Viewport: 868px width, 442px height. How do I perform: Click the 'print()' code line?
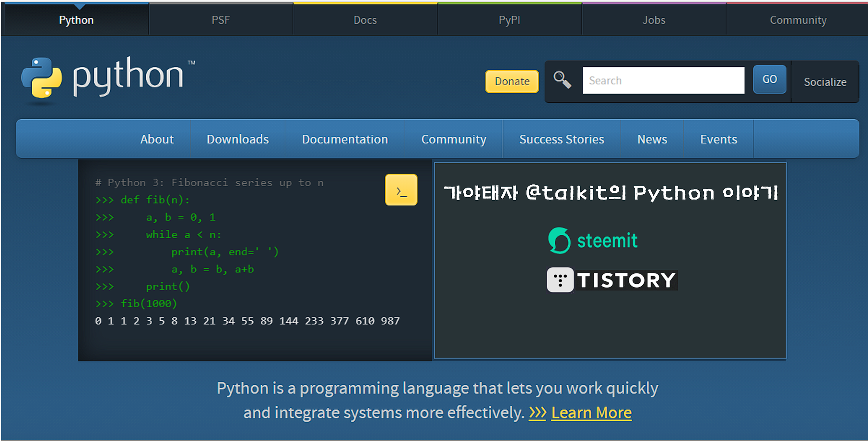point(143,286)
